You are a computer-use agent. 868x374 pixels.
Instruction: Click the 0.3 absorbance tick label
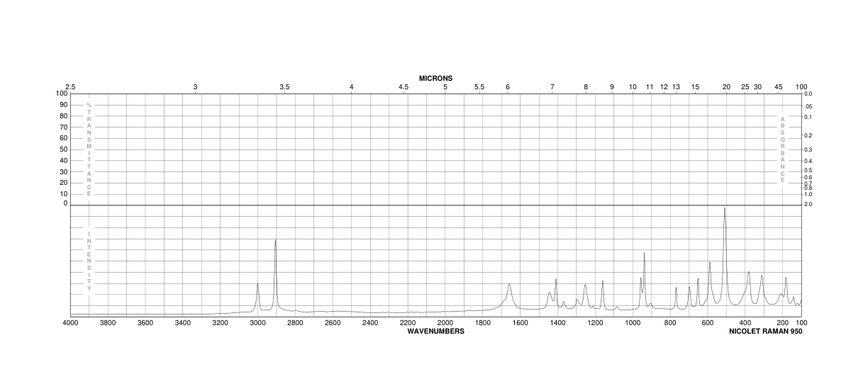[808, 149]
